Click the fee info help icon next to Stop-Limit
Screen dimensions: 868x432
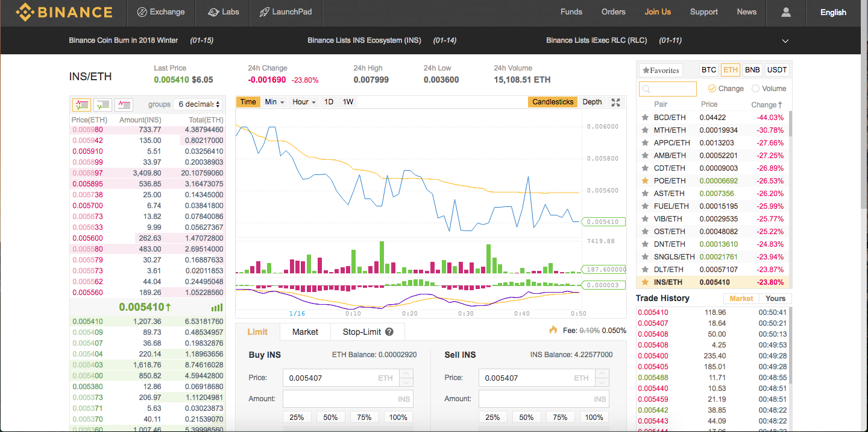click(x=389, y=332)
